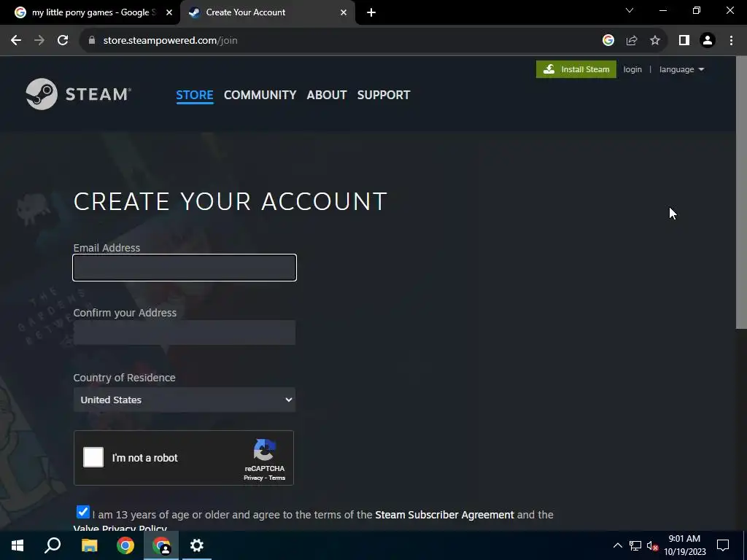
Task: Open Chrome profile window on taskbar
Action: point(161,545)
